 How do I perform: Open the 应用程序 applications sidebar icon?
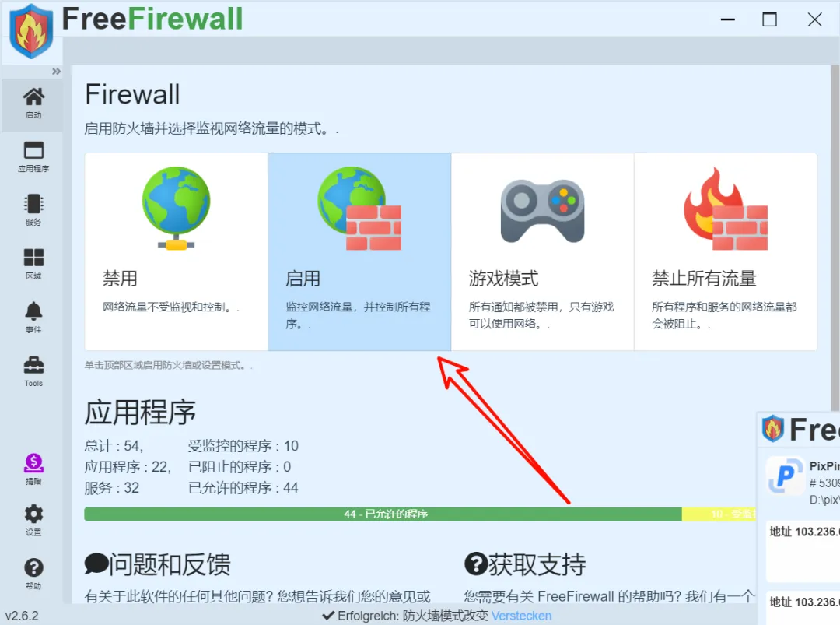[x=33, y=156]
